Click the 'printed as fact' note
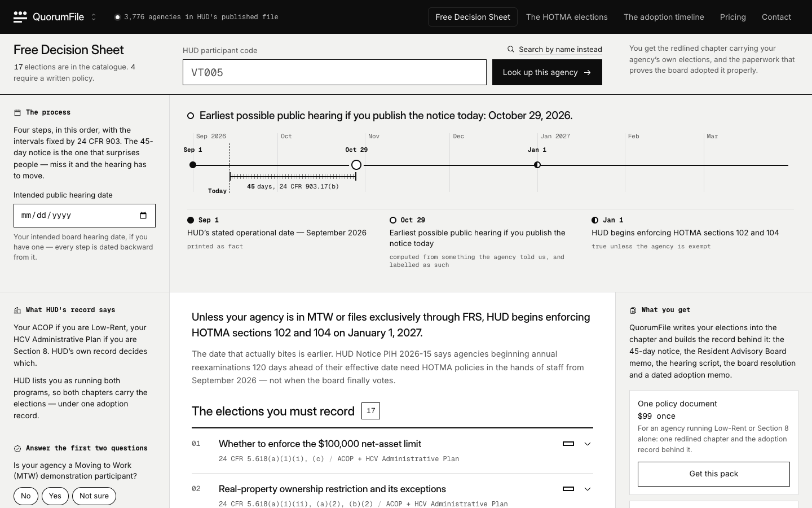This screenshot has height=508, width=812. tap(215, 247)
